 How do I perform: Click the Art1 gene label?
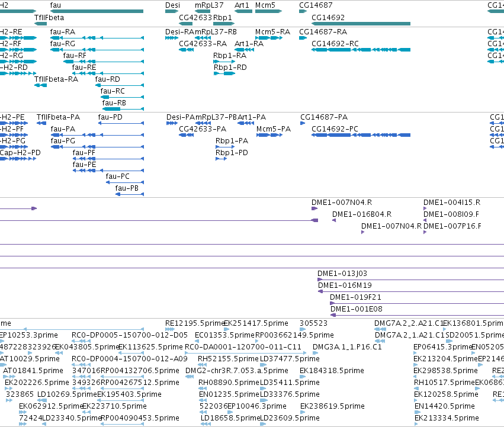point(242,5)
